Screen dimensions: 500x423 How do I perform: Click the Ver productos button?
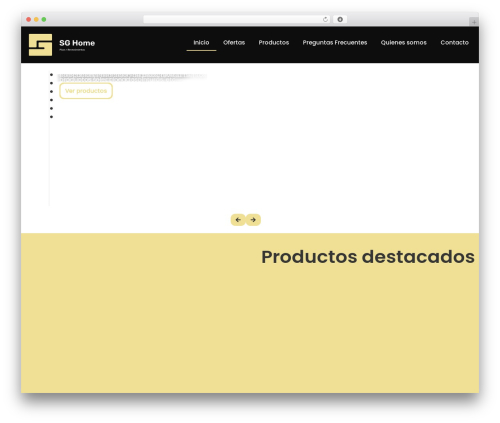pyautogui.click(x=86, y=91)
